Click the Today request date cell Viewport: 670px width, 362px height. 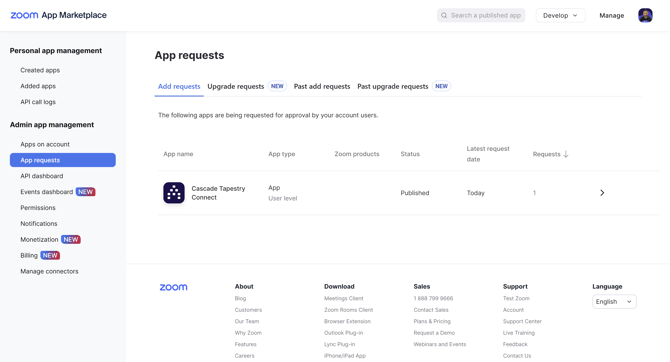476,193
